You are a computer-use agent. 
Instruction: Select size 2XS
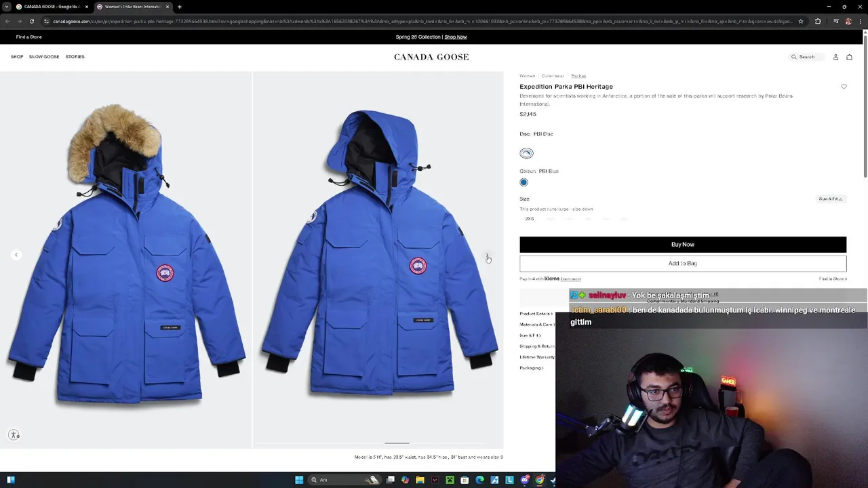point(530,219)
